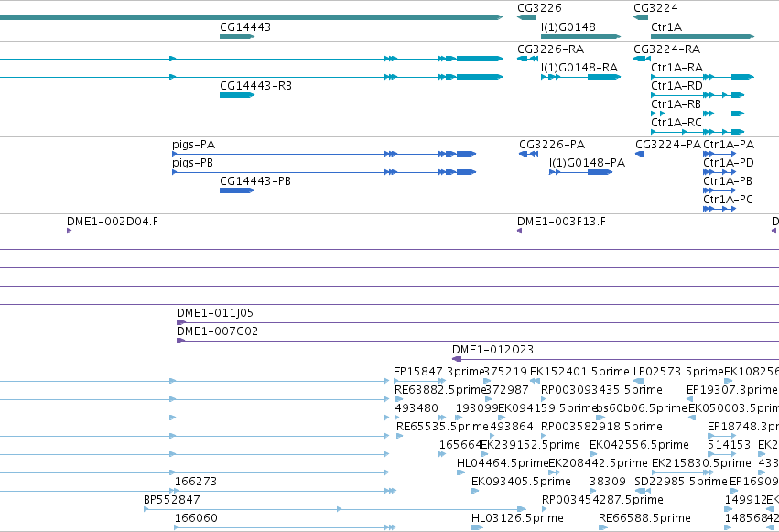Open the RP003454287.5prime label

point(602,500)
